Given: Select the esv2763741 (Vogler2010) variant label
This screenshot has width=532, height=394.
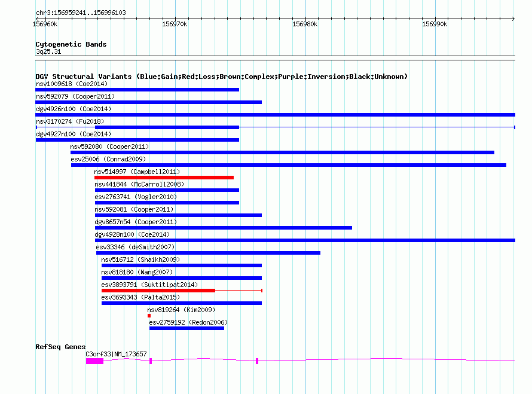Looking at the screenshot, I should coord(136,197).
